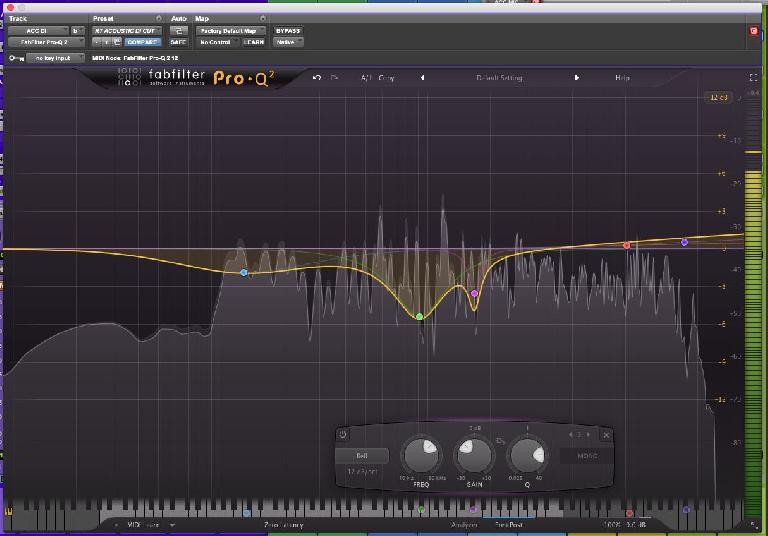Click the copy preset settings icon
Image resolution: width=768 pixels, height=536 pixels.
click(x=117, y=42)
